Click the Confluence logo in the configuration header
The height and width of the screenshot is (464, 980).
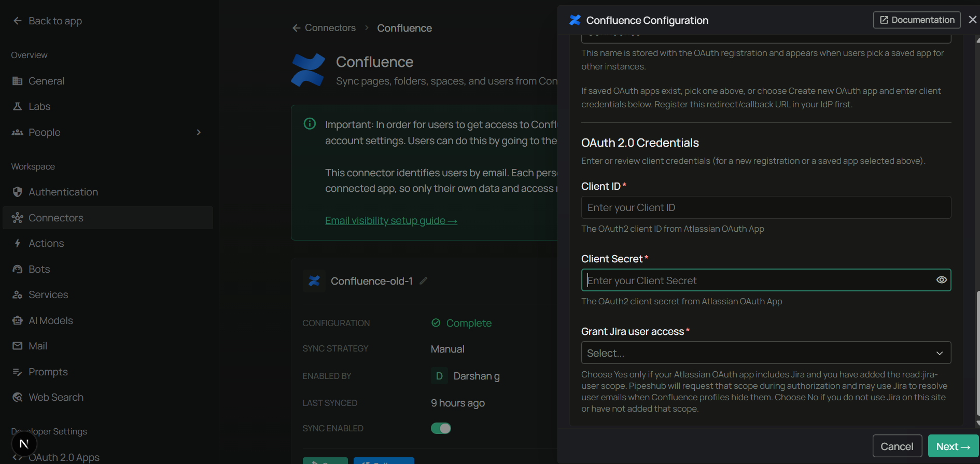575,20
